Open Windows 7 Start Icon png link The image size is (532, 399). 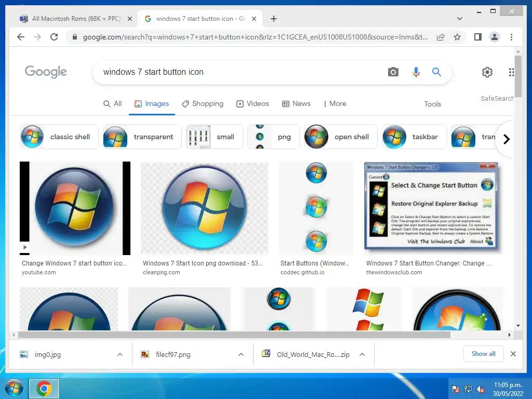click(203, 263)
